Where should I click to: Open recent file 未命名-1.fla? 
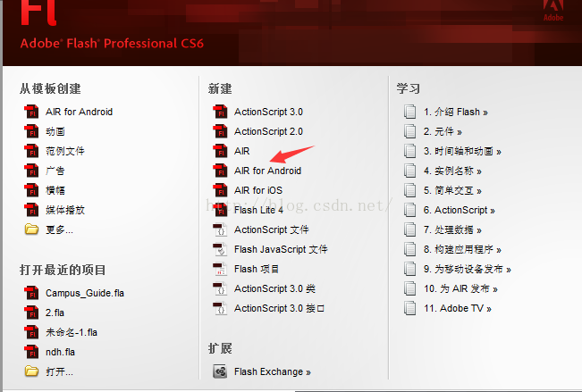click(72, 332)
